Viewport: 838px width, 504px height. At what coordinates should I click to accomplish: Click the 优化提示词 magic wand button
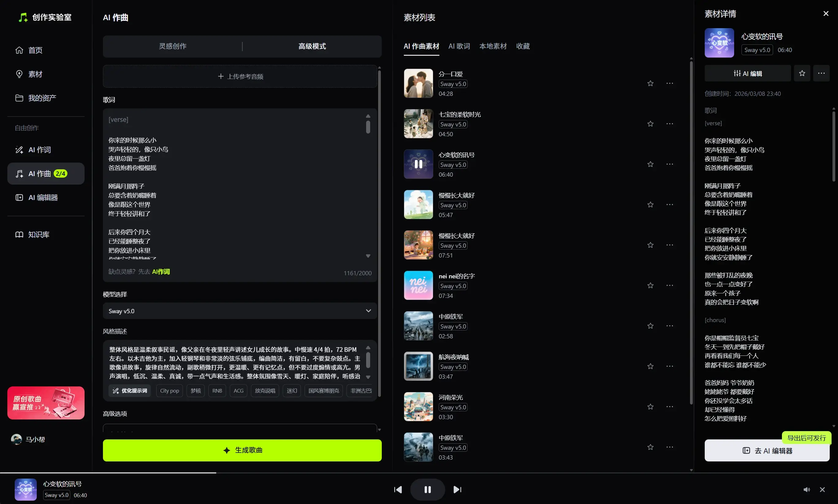[x=130, y=391]
